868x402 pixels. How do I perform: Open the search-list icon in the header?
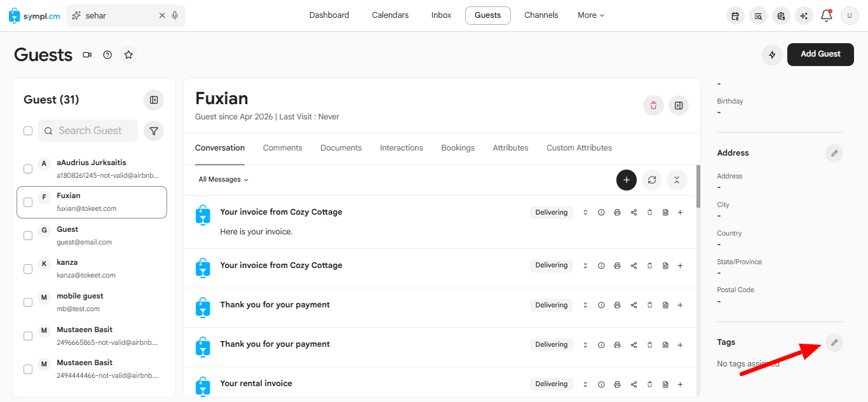pyautogui.click(x=758, y=16)
